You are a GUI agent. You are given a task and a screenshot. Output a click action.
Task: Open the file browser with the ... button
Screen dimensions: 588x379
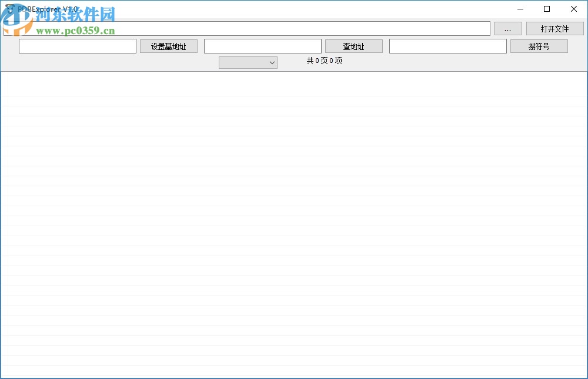point(507,28)
